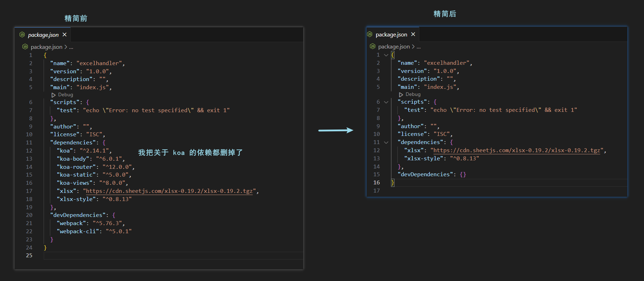Close the left package.json tab
This screenshot has width=644, height=281.
(x=64, y=35)
